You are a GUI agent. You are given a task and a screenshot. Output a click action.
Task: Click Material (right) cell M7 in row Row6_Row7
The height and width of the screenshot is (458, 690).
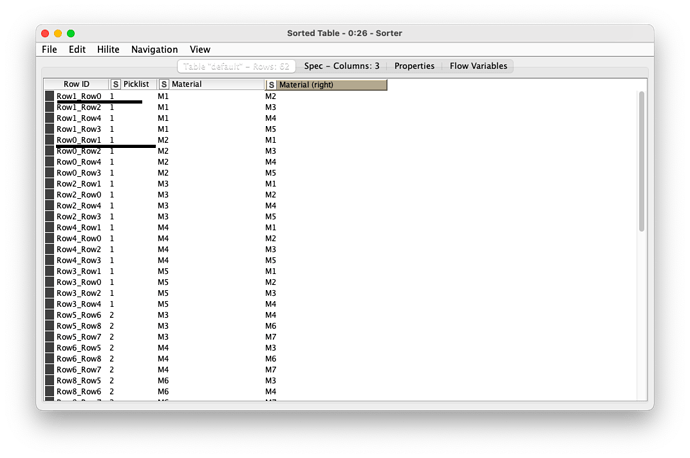(x=271, y=370)
